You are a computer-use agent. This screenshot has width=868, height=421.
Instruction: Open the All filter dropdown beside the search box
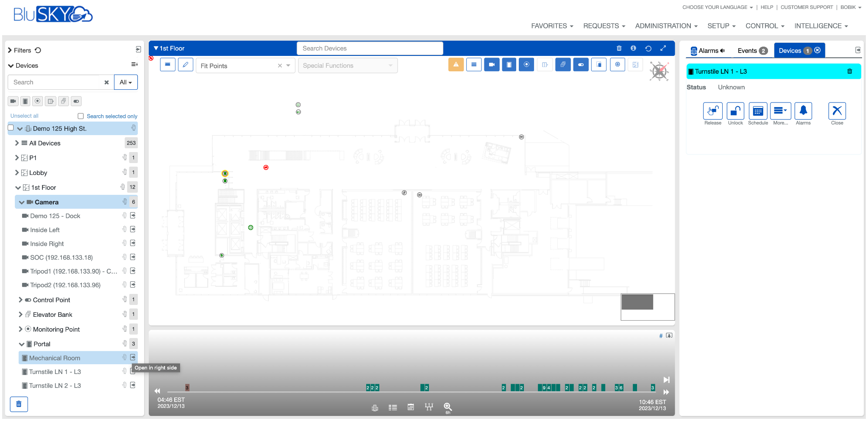pos(125,82)
